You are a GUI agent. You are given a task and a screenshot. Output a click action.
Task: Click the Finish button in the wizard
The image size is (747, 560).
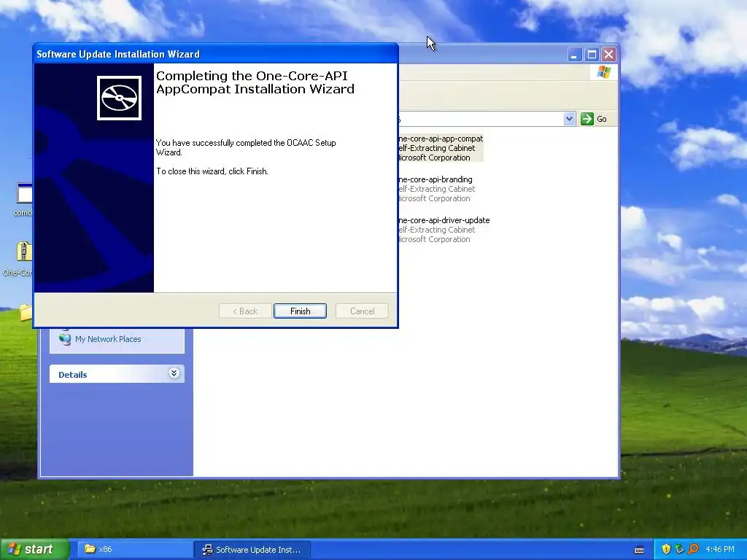[300, 311]
